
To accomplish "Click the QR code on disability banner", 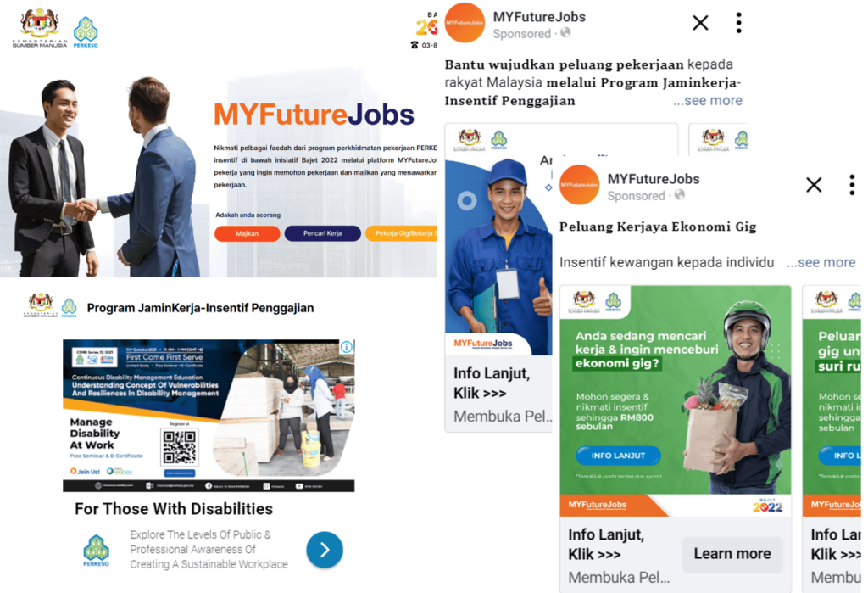I will click(180, 447).
